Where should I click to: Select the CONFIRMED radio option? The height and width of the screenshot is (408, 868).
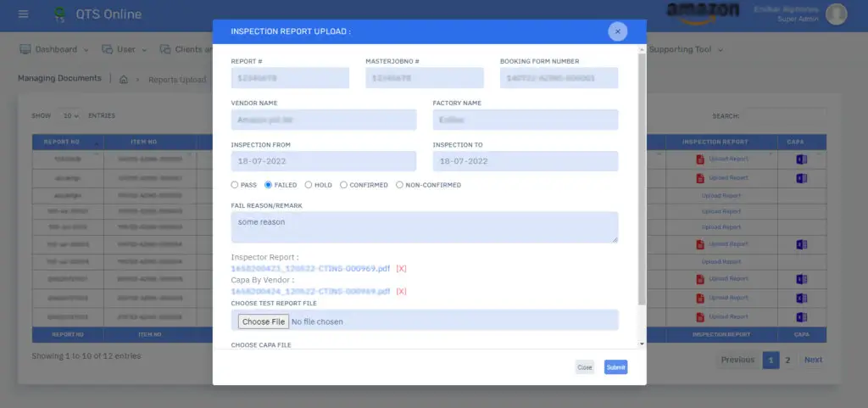[x=343, y=184]
